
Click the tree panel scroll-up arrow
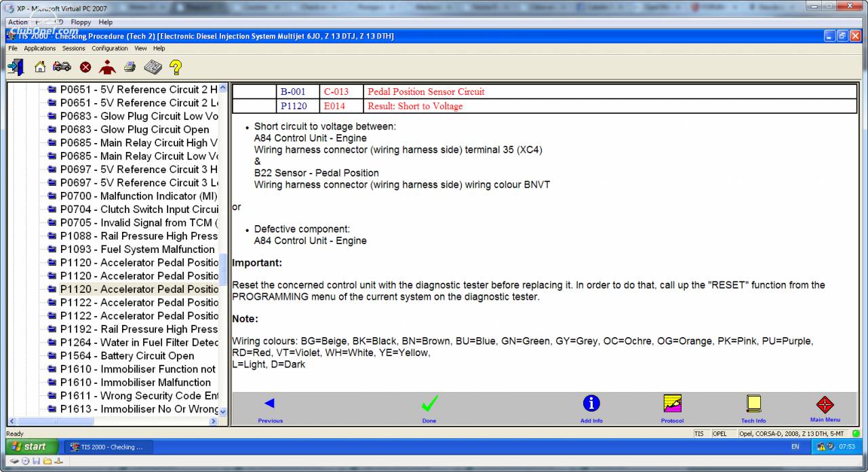tap(223, 89)
